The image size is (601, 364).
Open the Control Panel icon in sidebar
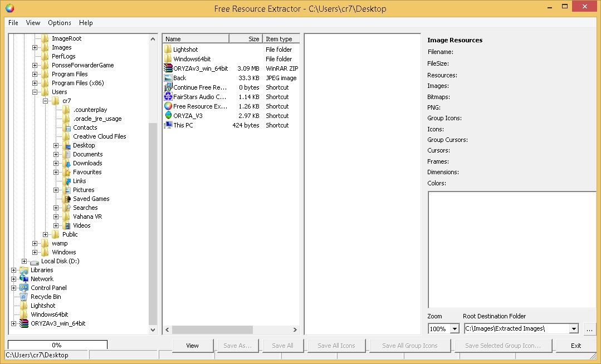[23, 287]
